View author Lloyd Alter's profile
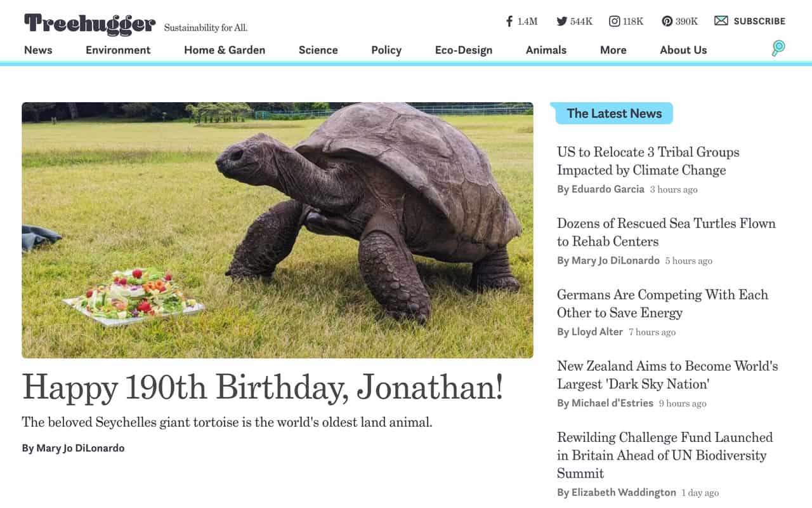The width and height of the screenshot is (812, 508). point(590,332)
